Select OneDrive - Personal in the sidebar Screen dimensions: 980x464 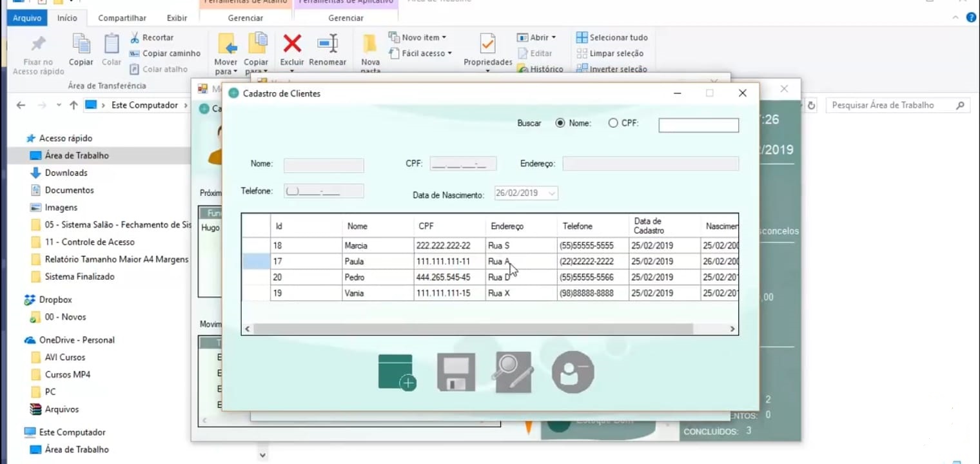click(76, 340)
